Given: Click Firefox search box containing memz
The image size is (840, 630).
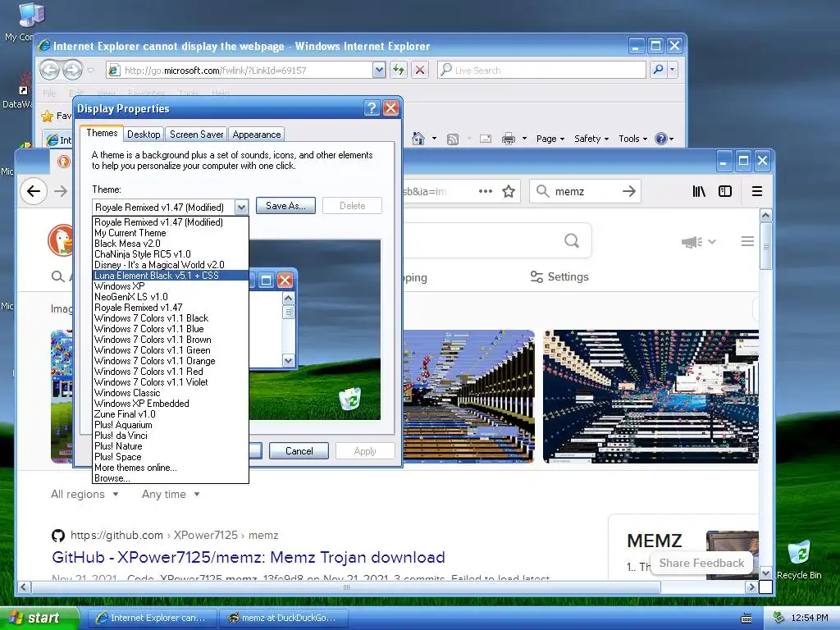Looking at the screenshot, I should tap(585, 191).
